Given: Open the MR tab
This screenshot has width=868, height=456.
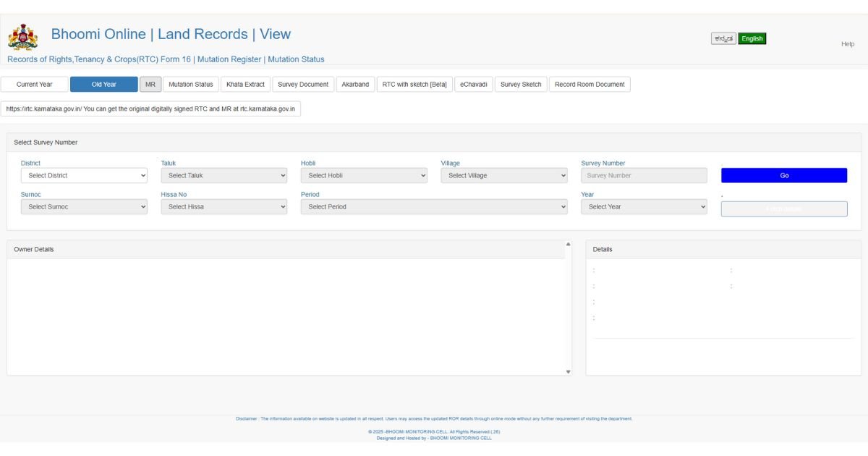Looking at the screenshot, I should [x=150, y=85].
